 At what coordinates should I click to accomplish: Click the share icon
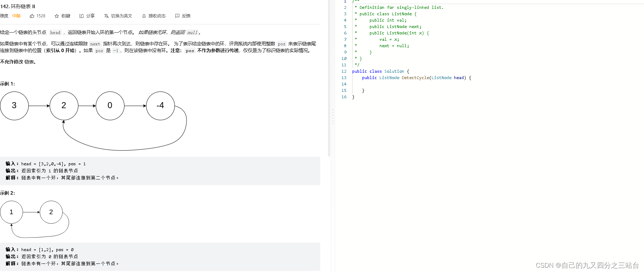82,16
